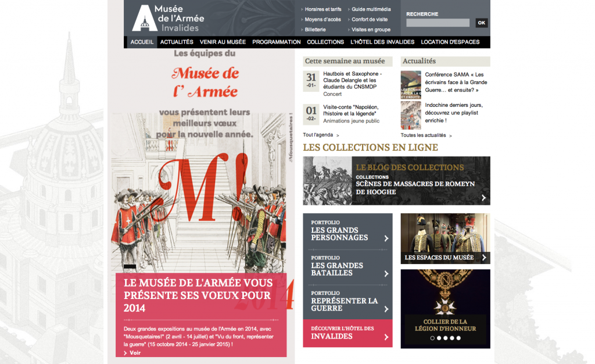Click the Musée de l'Armée logo
Screen dimensions: 595x364
[169, 18]
